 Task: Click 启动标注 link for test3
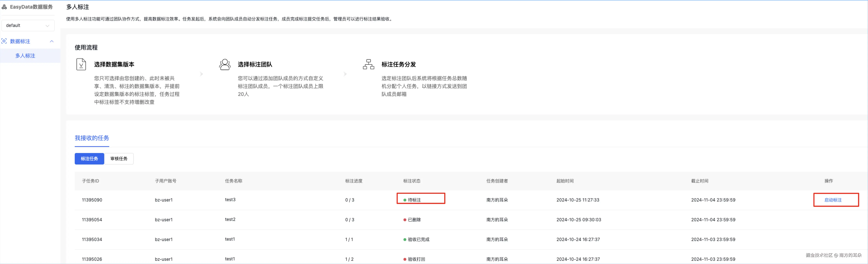[x=833, y=200]
